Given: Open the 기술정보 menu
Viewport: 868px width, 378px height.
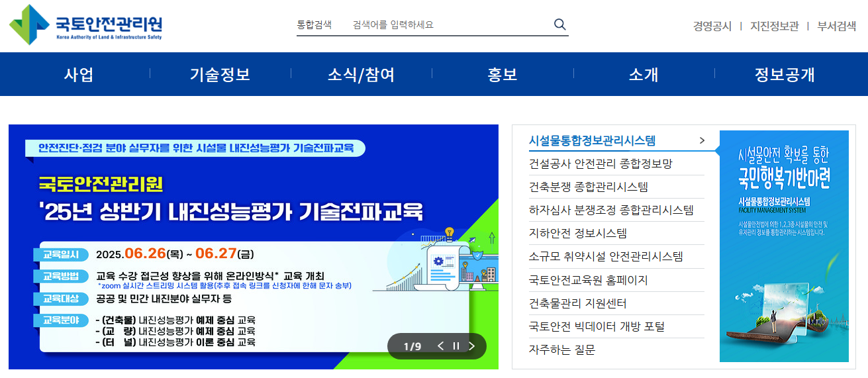Looking at the screenshot, I should tap(220, 74).
